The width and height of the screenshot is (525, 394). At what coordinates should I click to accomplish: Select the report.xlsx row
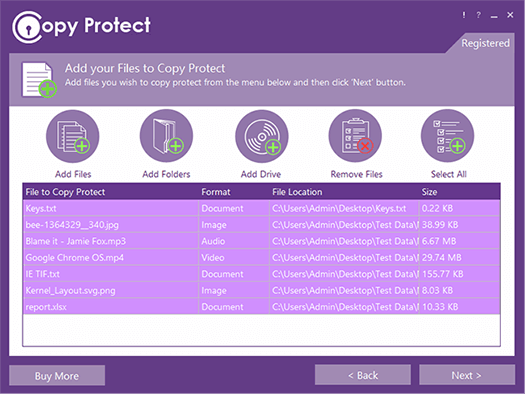tap(261, 307)
